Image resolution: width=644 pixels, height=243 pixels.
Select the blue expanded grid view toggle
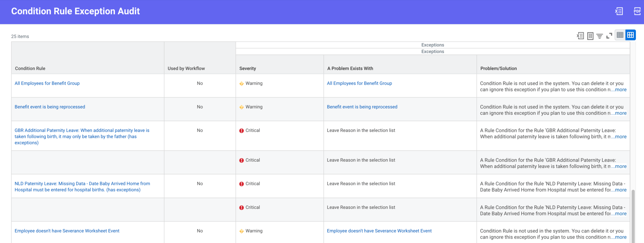coord(630,35)
